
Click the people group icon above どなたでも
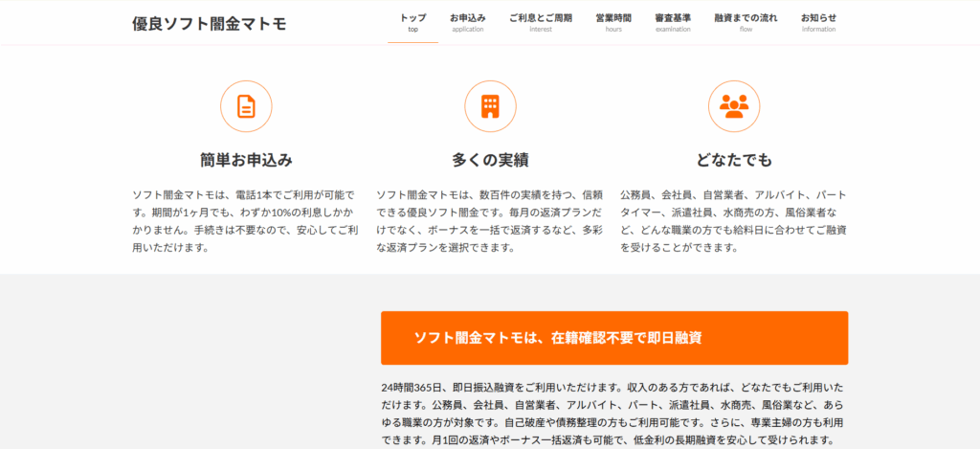click(734, 106)
